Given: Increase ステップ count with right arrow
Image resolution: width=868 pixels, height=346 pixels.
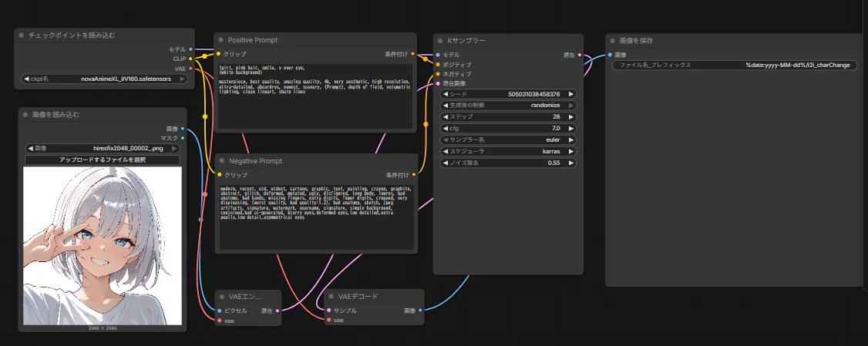Looking at the screenshot, I should click(x=571, y=117).
